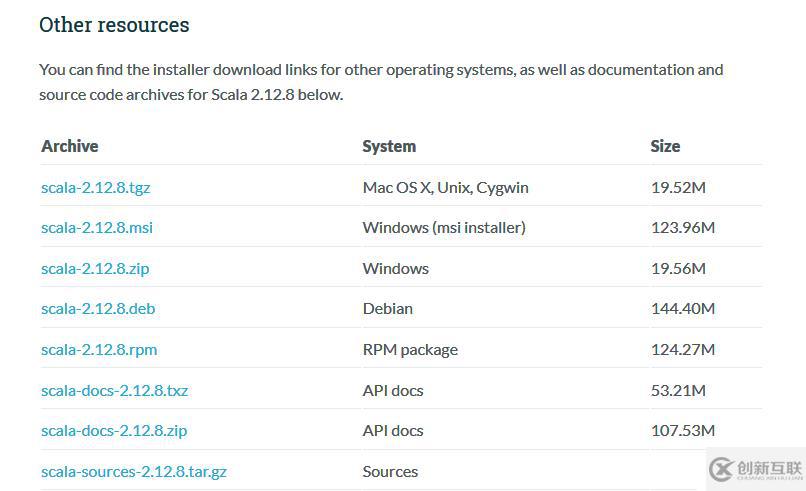Click the Size column header
The width and height of the screenshot is (806, 491).
point(665,146)
